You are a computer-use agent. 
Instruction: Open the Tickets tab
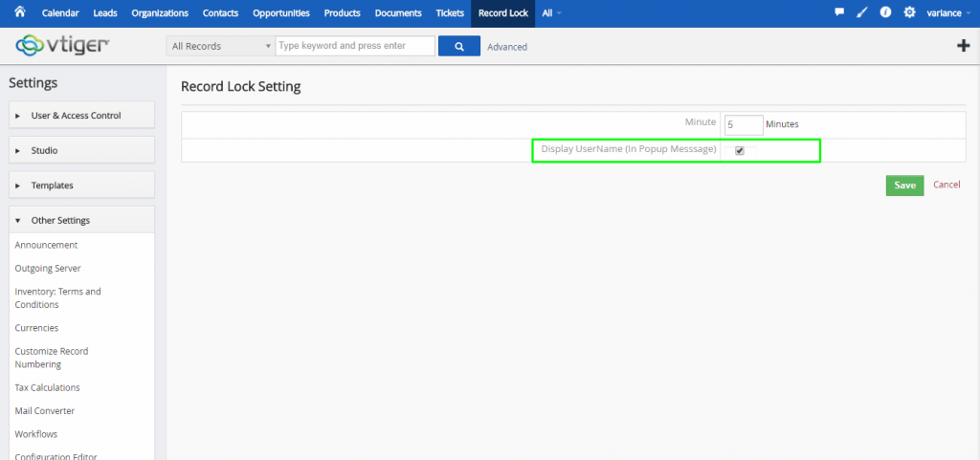[450, 13]
